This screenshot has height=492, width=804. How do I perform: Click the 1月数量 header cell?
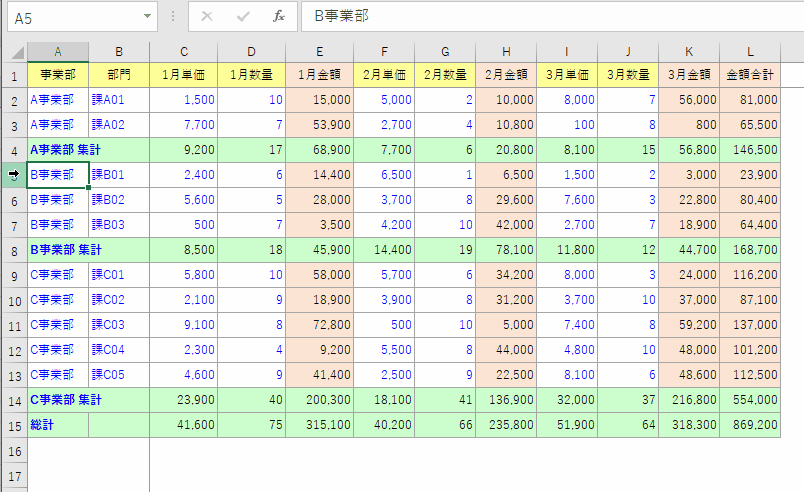click(251, 75)
